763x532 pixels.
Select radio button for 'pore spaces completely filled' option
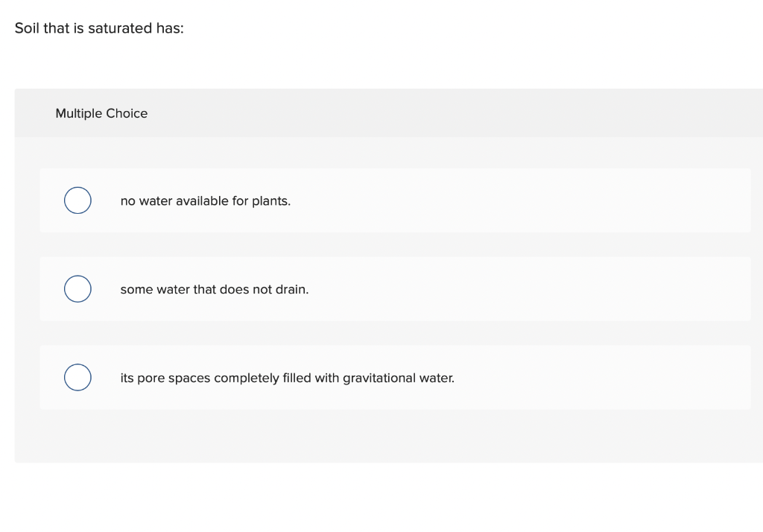click(77, 377)
